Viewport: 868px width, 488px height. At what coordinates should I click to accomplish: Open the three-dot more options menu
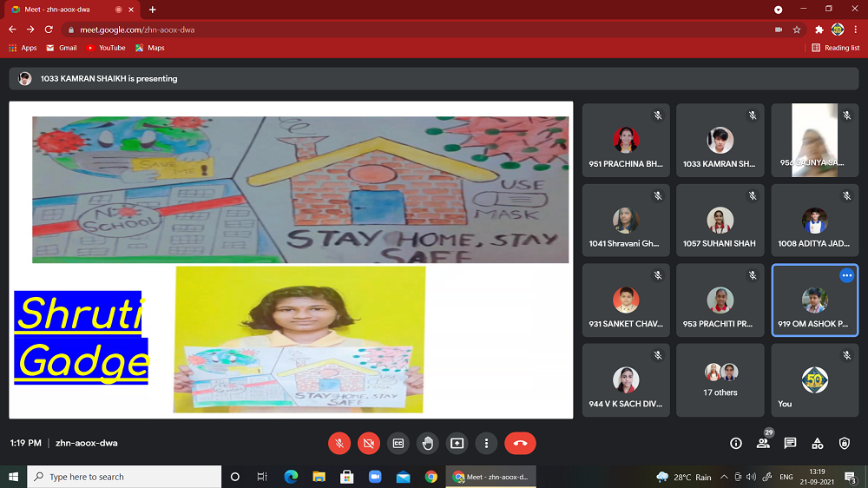(x=487, y=443)
